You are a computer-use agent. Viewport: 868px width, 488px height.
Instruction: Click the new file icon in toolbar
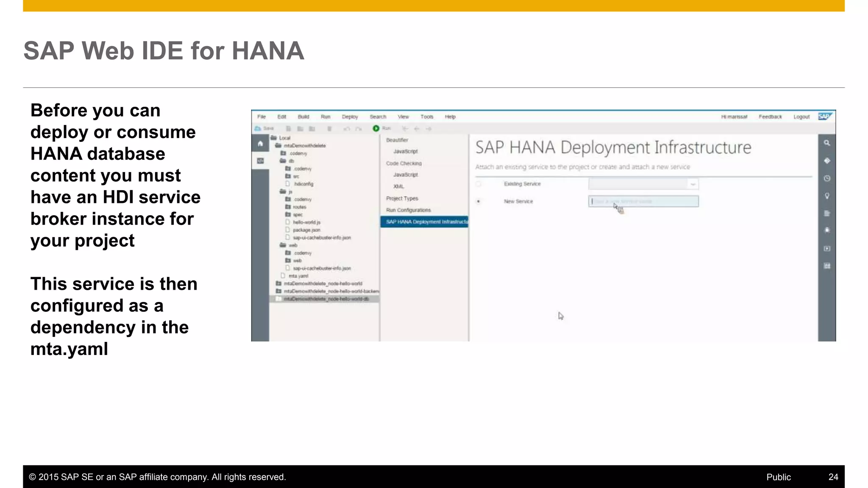[x=289, y=128]
